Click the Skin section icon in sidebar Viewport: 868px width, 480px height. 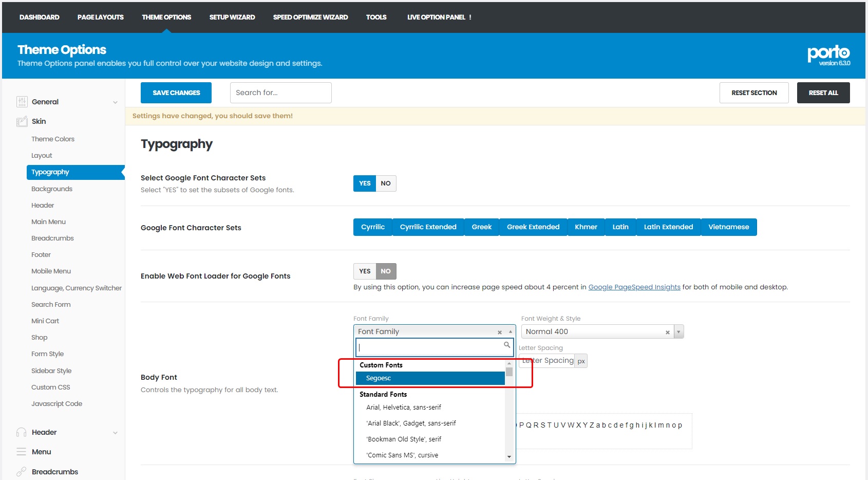22,122
